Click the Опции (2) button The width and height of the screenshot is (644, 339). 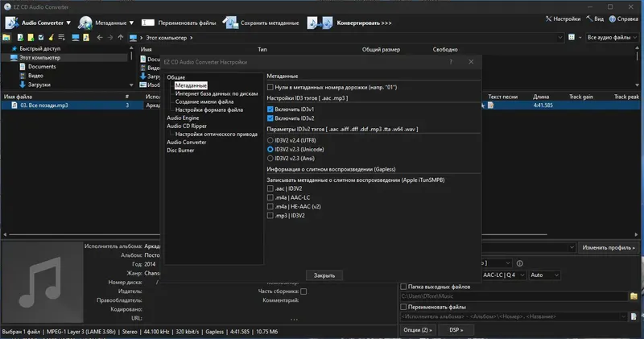pos(417,330)
